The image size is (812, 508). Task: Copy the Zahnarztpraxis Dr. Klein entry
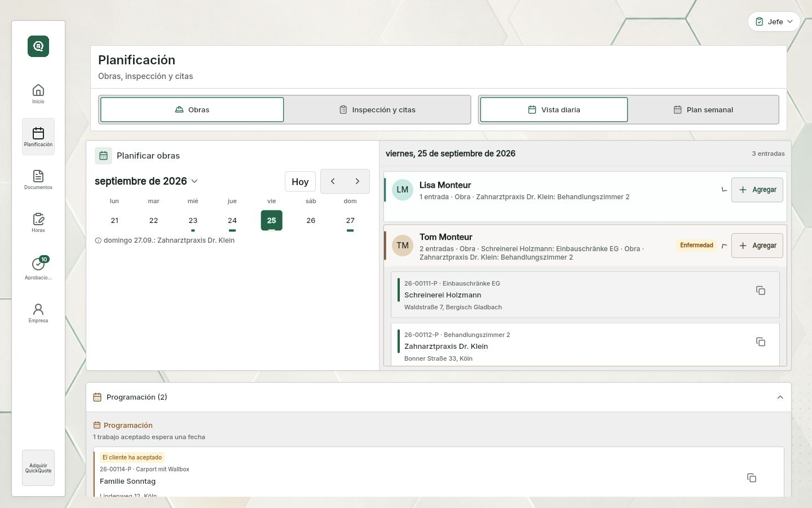click(x=761, y=341)
